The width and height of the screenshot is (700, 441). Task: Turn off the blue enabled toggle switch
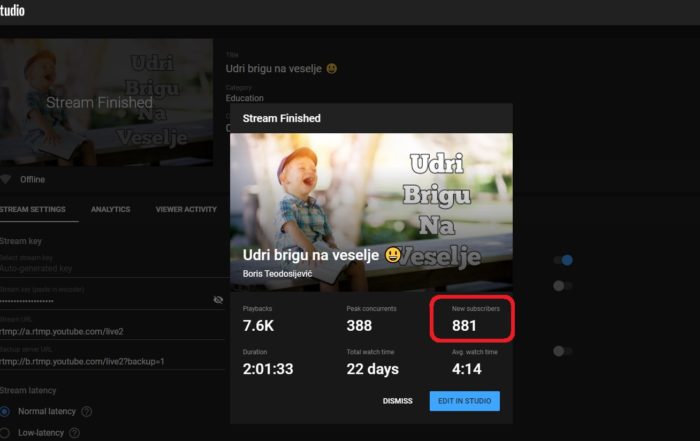(x=563, y=260)
